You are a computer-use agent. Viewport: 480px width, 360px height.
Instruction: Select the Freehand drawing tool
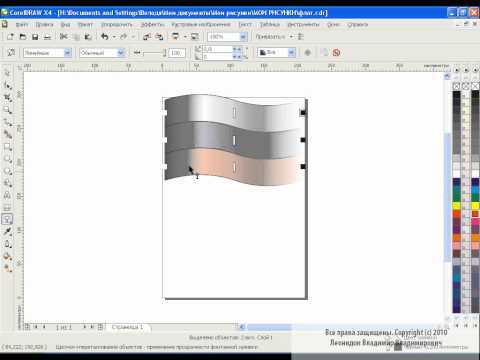tap(7, 122)
